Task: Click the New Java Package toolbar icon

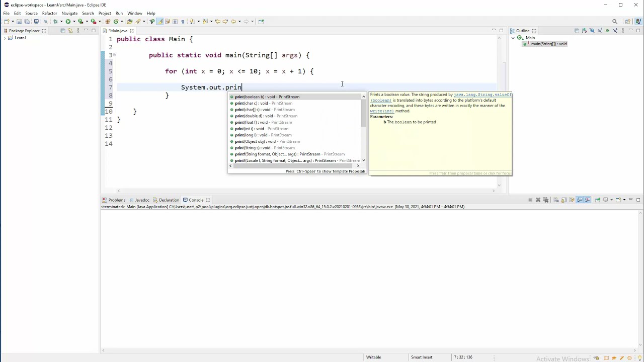Action: pos(108,21)
